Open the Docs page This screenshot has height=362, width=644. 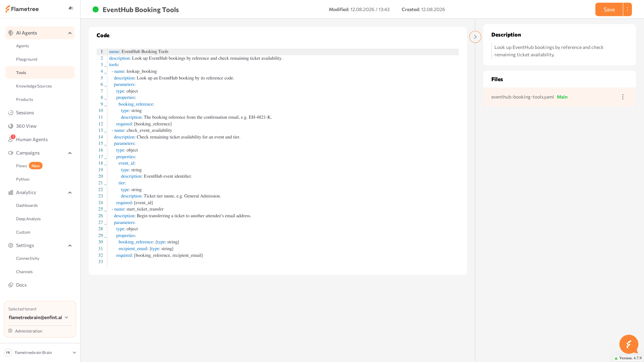pyautogui.click(x=21, y=285)
